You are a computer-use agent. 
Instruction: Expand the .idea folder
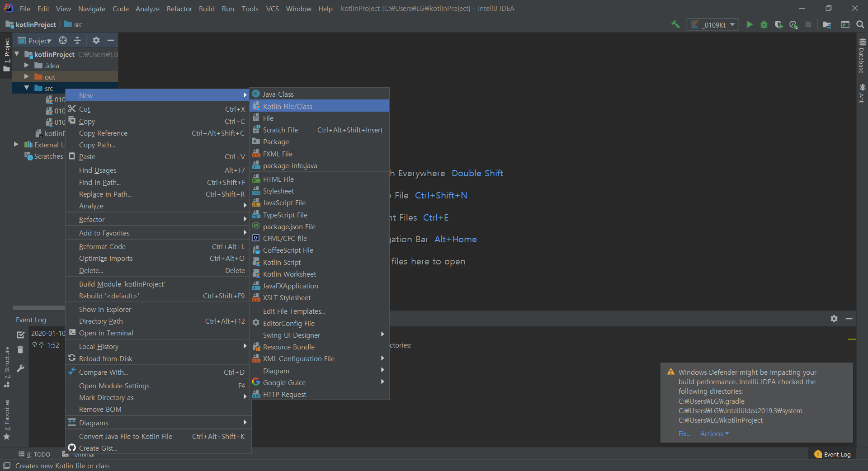tap(26, 65)
